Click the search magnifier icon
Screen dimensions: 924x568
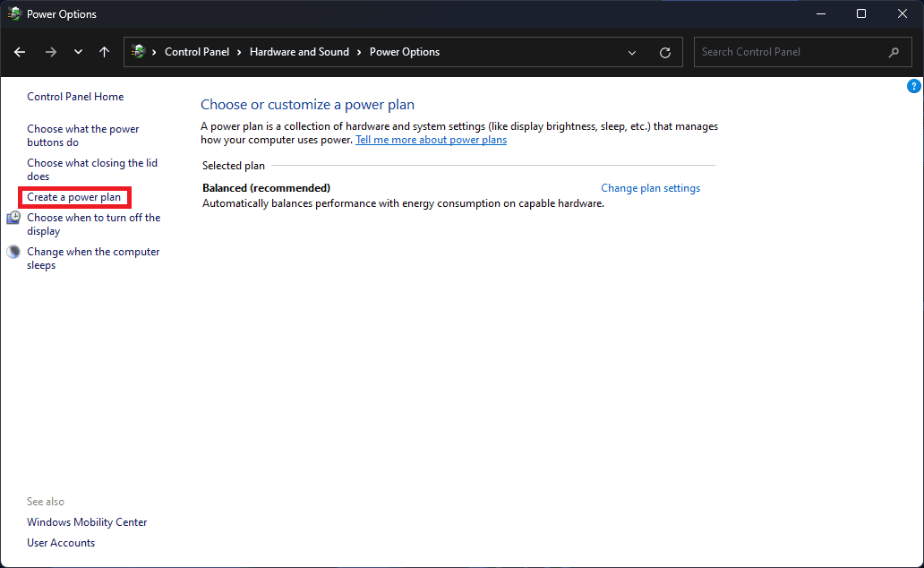[x=894, y=52]
